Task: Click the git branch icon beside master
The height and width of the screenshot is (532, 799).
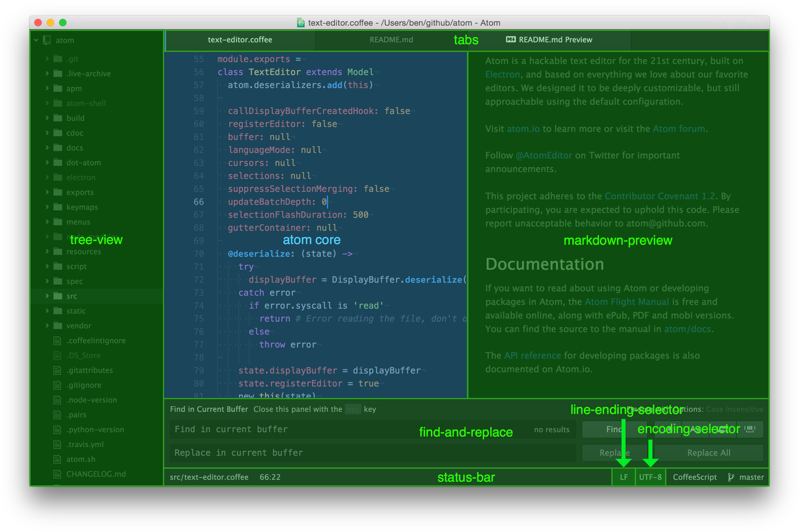Action: (x=731, y=477)
